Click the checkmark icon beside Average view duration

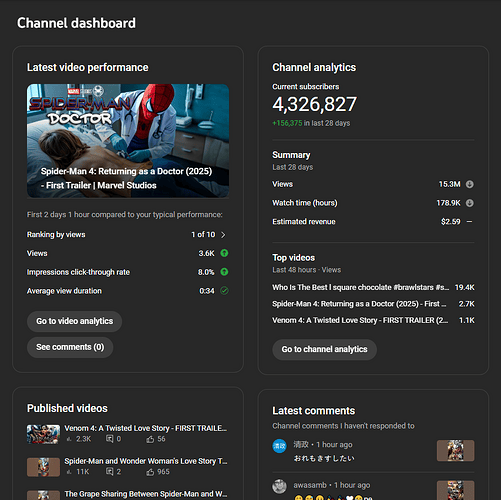click(224, 291)
